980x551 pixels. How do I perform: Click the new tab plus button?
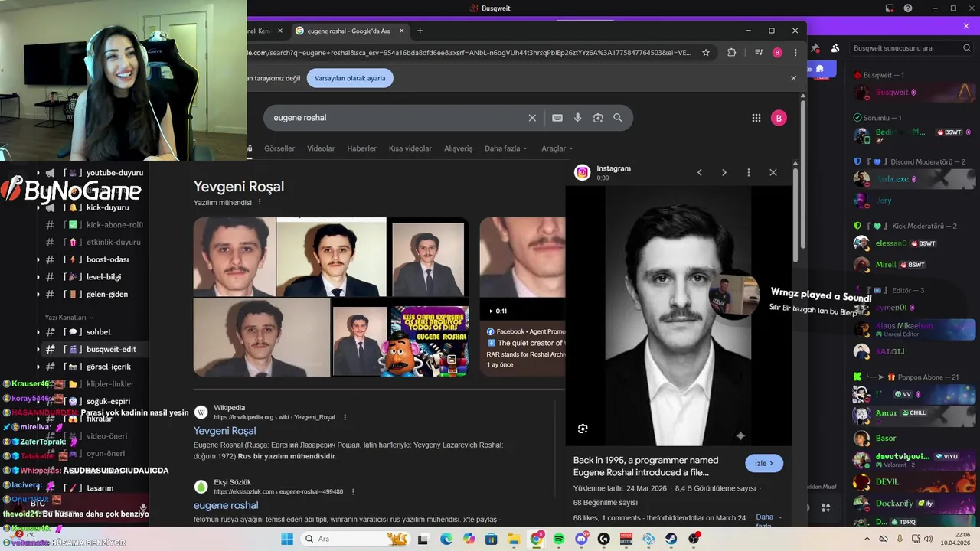click(420, 31)
